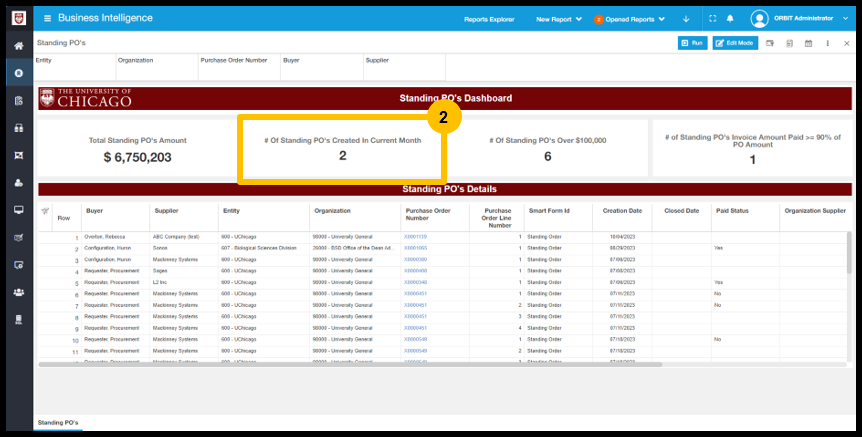The image size is (862, 437).
Task: Select the highlighted circular sidebar icon
Action: [x=19, y=73]
